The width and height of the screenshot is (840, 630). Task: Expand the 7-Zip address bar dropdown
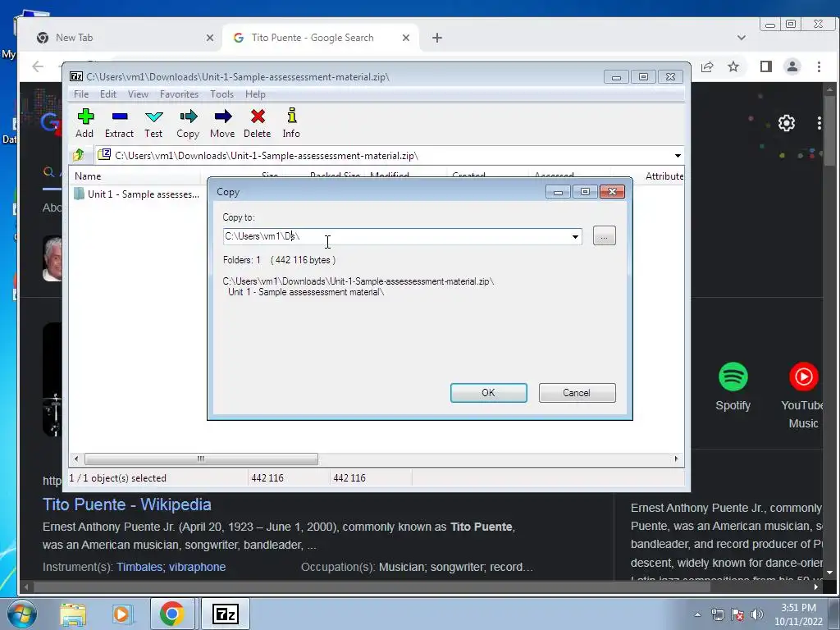point(678,156)
